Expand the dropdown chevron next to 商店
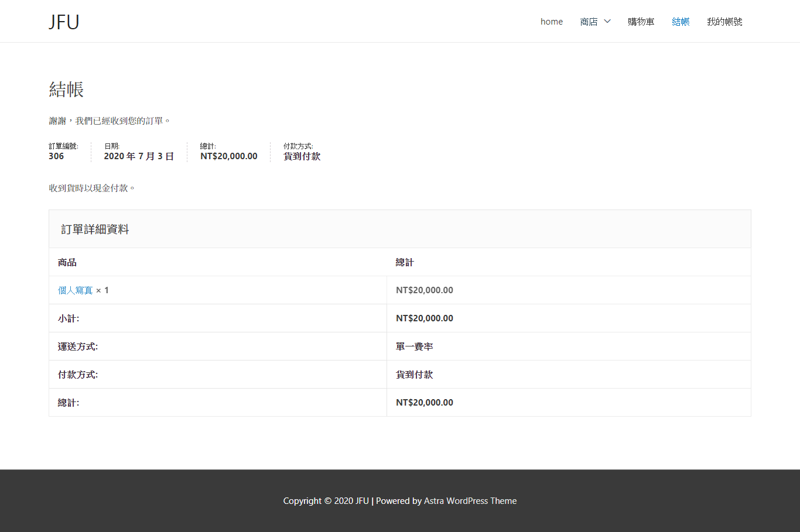This screenshot has width=800, height=532. pos(607,22)
